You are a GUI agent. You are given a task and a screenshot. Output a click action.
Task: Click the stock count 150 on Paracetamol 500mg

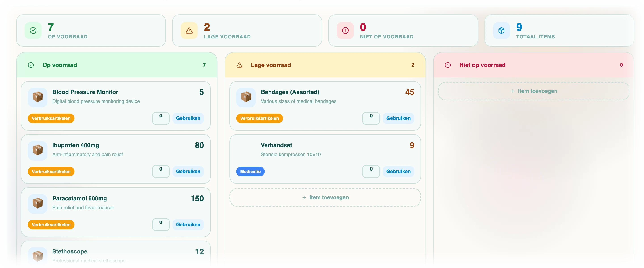click(197, 199)
